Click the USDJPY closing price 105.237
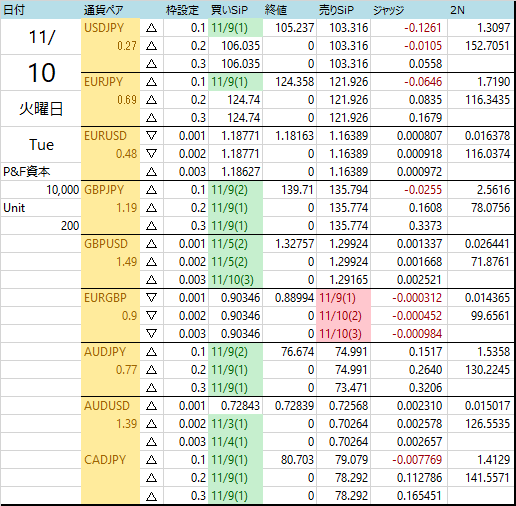Screen dimensions: 516x506 coord(290,28)
